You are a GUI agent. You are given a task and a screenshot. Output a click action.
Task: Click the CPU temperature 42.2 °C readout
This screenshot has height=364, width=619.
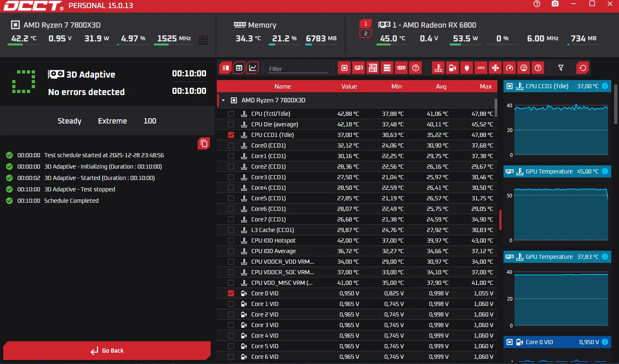24,39
